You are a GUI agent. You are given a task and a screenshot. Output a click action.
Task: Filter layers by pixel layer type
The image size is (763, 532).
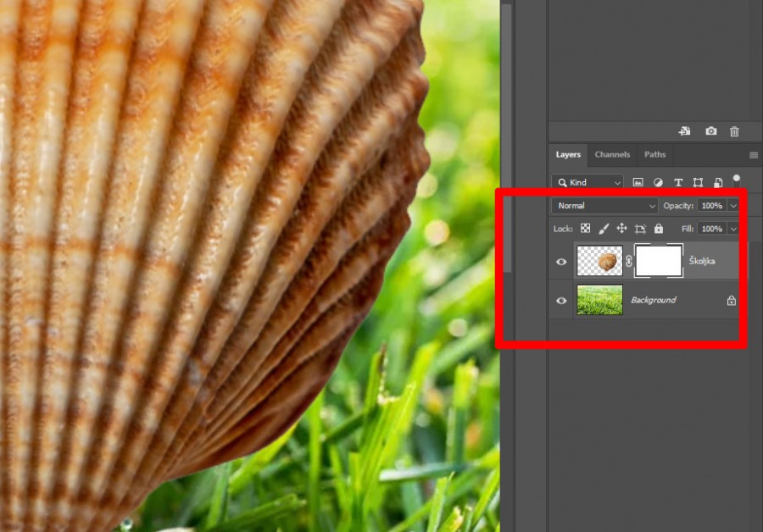pyautogui.click(x=638, y=182)
